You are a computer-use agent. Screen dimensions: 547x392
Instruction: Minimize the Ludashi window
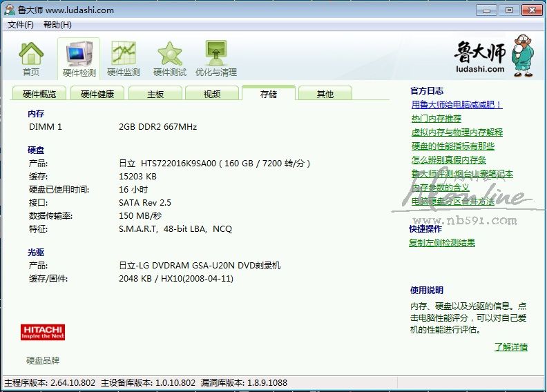(x=486, y=10)
